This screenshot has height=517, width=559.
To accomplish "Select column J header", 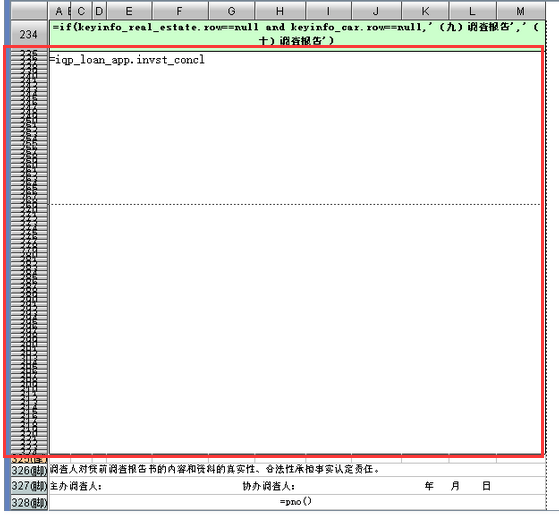I will point(376,11).
